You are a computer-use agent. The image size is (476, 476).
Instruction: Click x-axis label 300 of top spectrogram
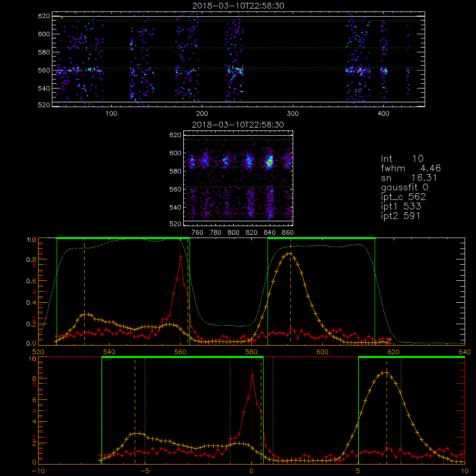(x=293, y=114)
